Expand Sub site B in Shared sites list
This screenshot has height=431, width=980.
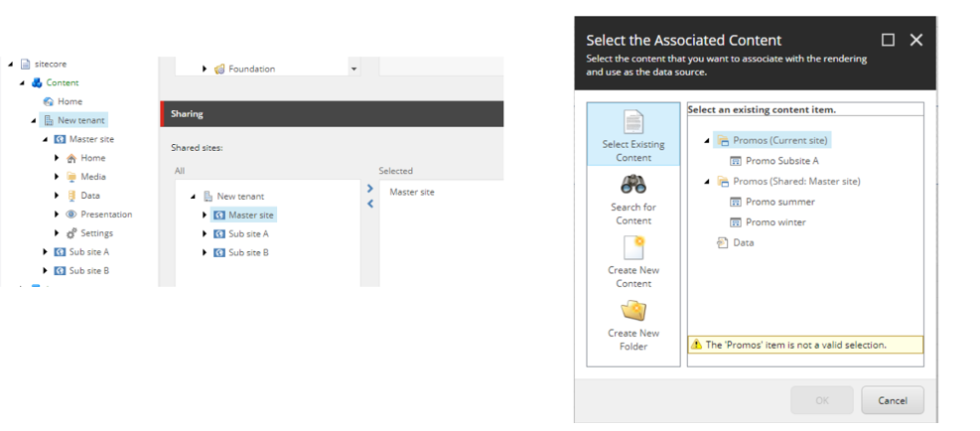click(x=205, y=252)
